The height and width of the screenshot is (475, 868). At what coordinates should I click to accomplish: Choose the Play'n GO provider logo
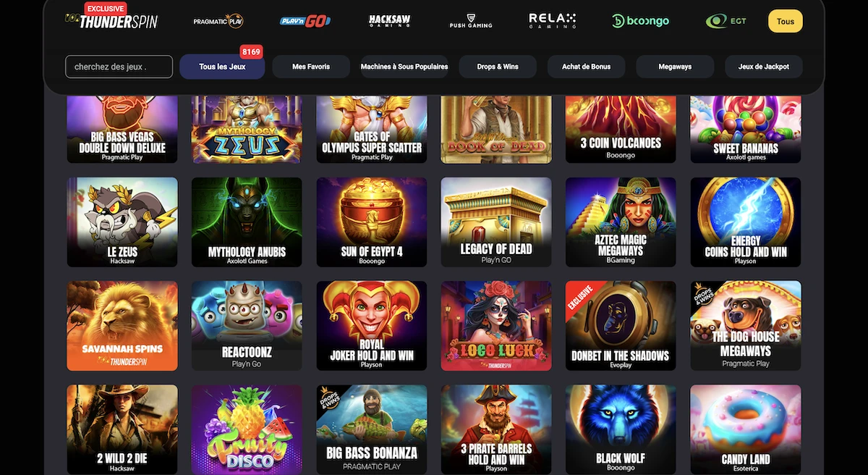[x=305, y=21]
